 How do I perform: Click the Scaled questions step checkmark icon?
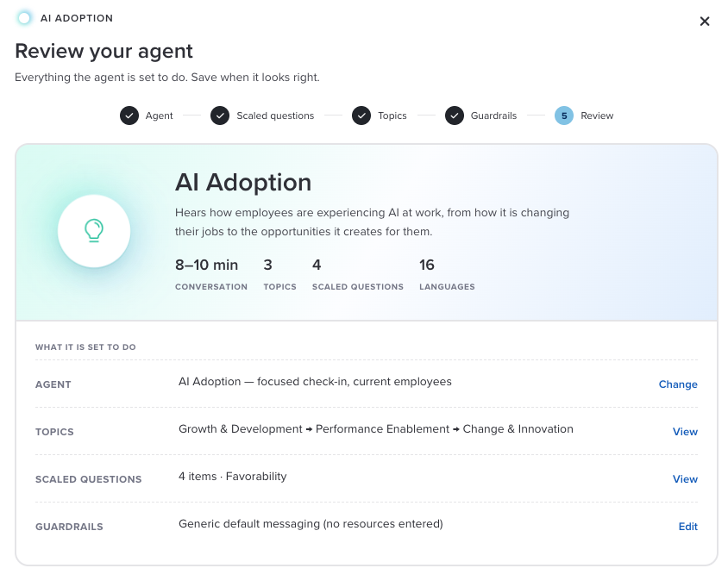coord(220,116)
